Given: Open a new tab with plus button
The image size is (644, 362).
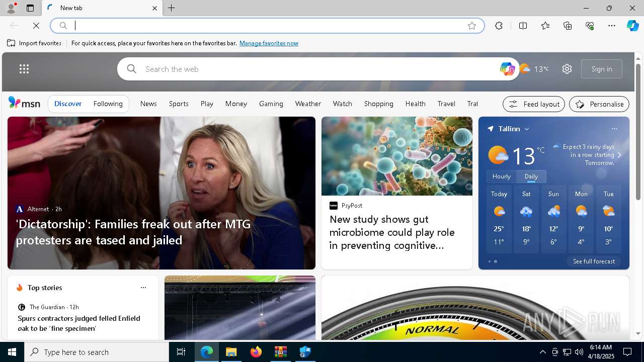Looking at the screenshot, I should tap(172, 8).
